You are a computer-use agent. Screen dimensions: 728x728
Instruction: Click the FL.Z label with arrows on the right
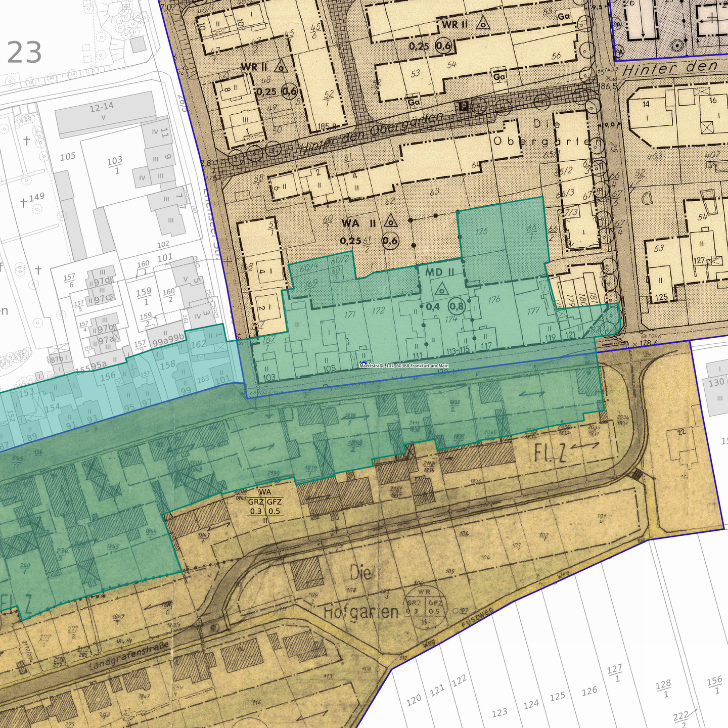pyautogui.click(x=566, y=451)
